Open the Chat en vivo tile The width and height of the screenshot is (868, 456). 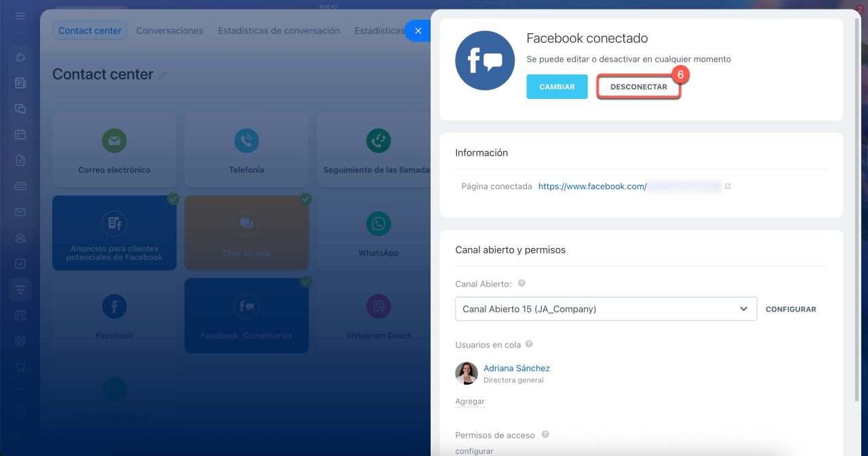tap(247, 233)
